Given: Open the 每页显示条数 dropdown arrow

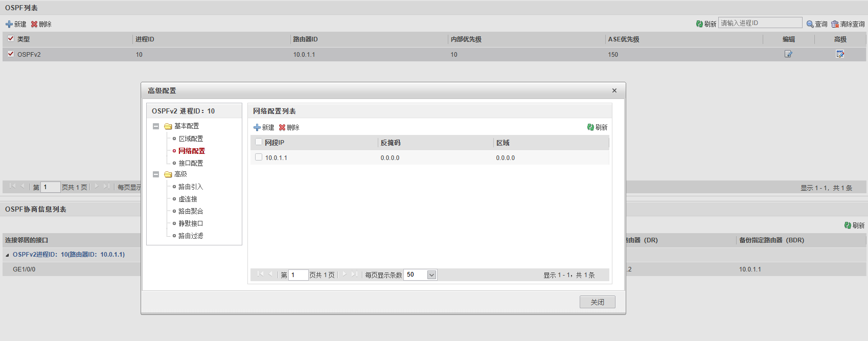Looking at the screenshot, I should tap(431, 275).
